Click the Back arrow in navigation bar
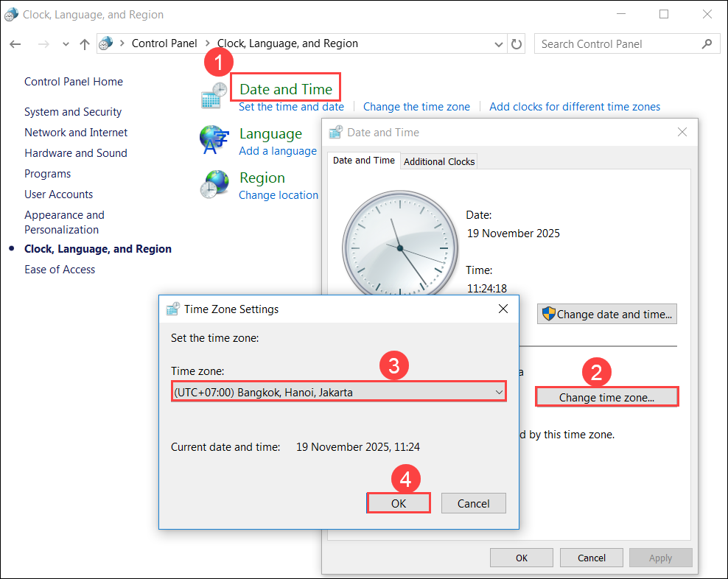Image resolution: width=728 pixels, height=579 pixels. (15, 44)
